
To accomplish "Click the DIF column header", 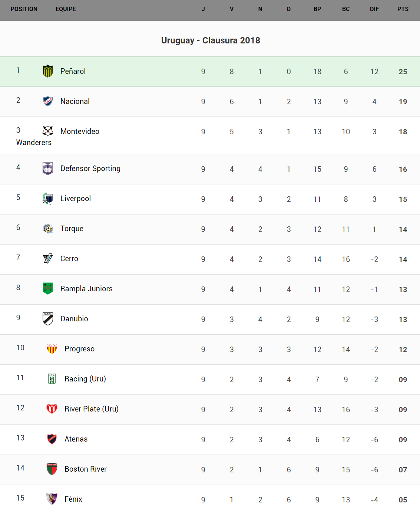I will (374, 9).
